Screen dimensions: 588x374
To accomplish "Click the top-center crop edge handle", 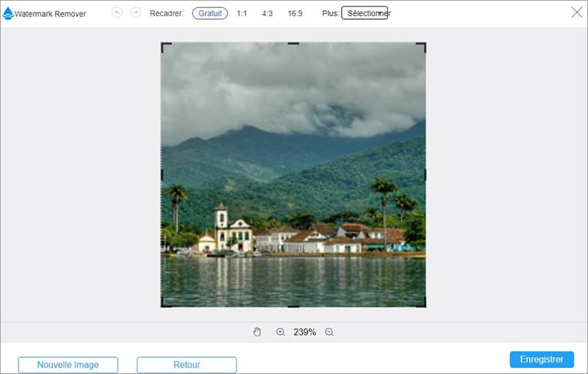I will click(293, 43).
